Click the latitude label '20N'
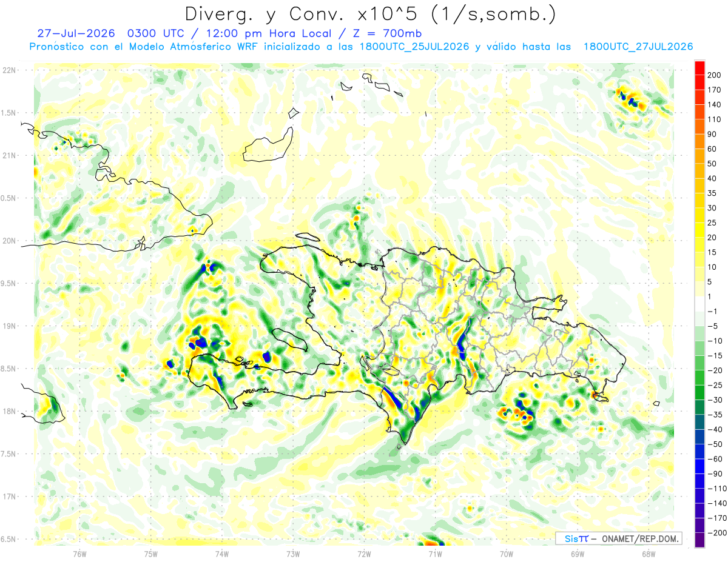The image size is (728, 562). [x=10, y=241]
